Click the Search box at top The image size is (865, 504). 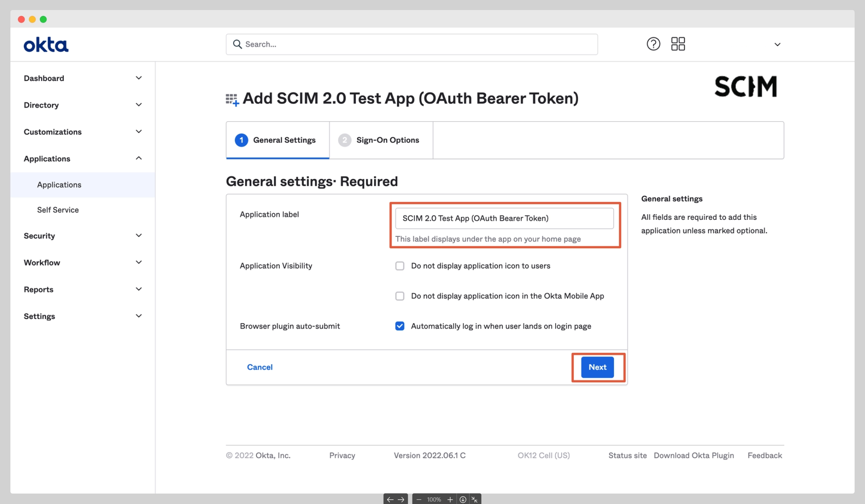(412, 44)
